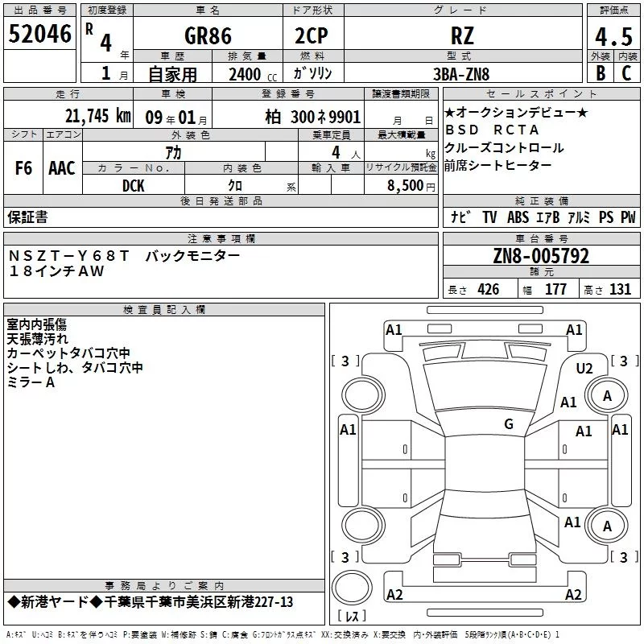Image resolution: width=644 pixels, height=644 pixels.
Task: Select the エアB equipment label
Action: [x=547, y=217]
